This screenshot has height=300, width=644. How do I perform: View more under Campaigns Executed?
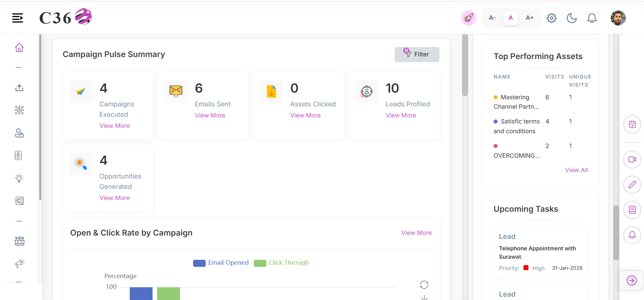coord(114,126)
